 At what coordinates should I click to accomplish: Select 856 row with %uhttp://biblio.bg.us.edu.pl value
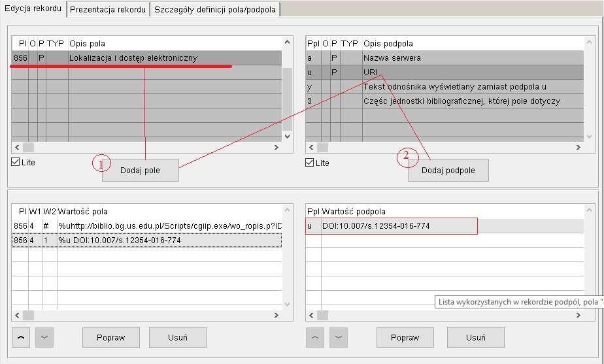tap(147, 225)
